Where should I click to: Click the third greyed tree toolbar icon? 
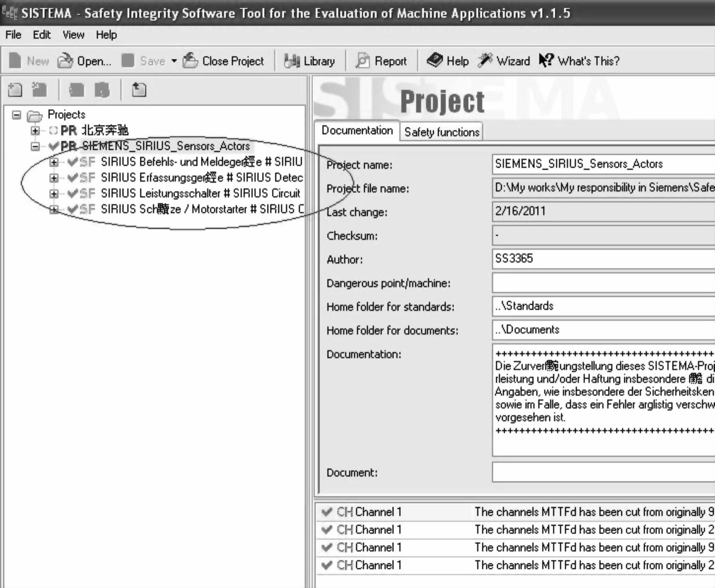point(76,90)
